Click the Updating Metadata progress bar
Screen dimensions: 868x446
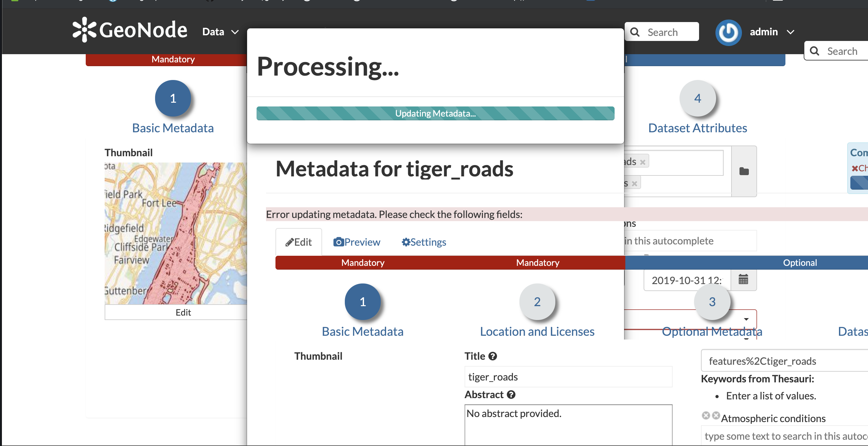pyautogui.click(x=435, y=113)
